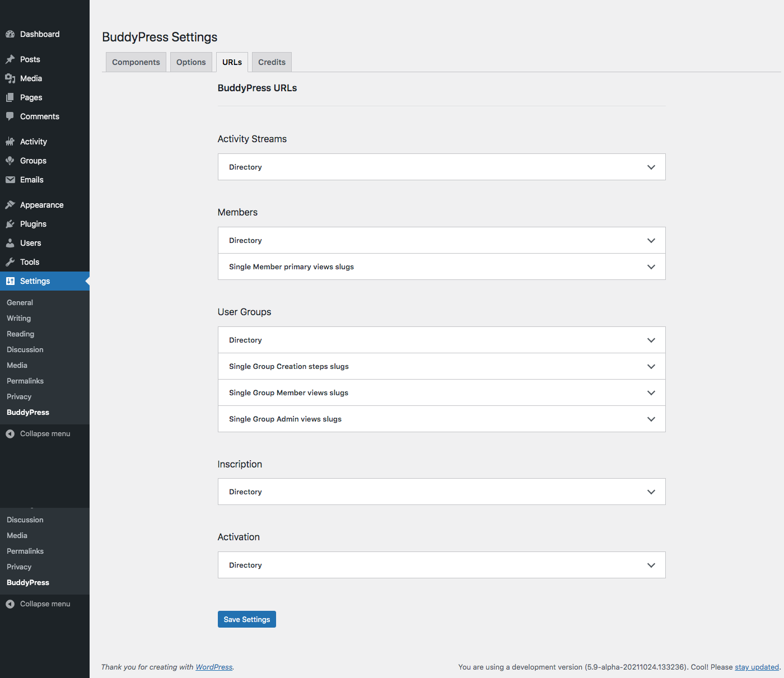Open Media via its camera-and-music-note icon
784x678 pixels.
click(10, 78)
